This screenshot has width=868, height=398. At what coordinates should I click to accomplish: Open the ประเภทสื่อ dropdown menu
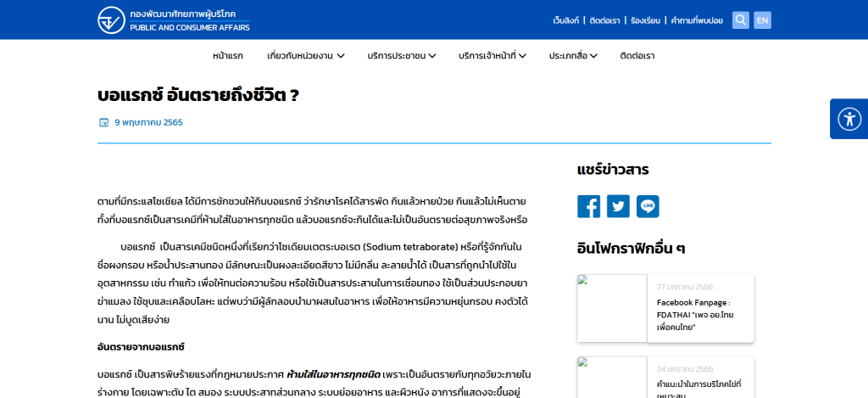[x=573, y=56]
